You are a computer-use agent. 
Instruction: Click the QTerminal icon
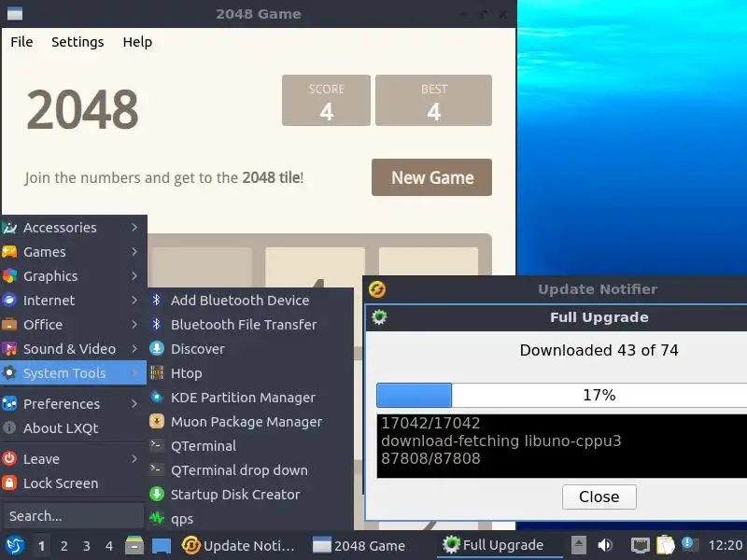(x=157, y=446)
